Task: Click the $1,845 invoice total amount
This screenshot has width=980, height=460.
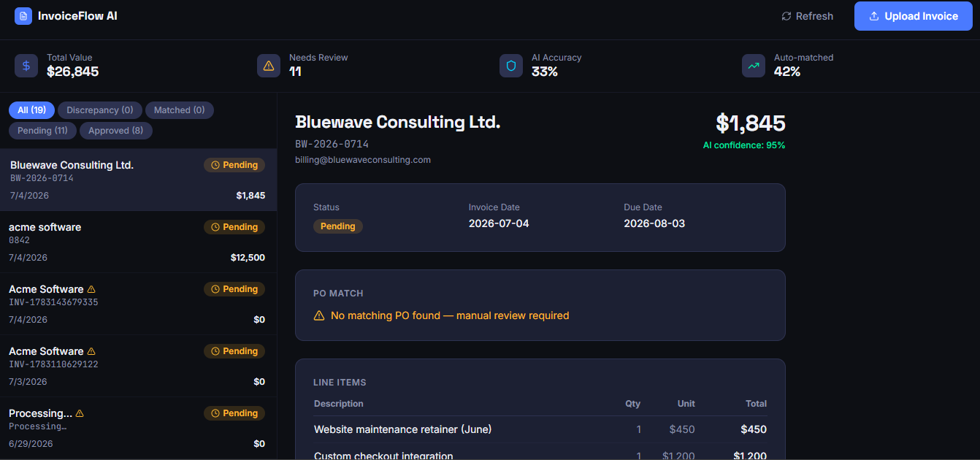Action: point(751,123)
